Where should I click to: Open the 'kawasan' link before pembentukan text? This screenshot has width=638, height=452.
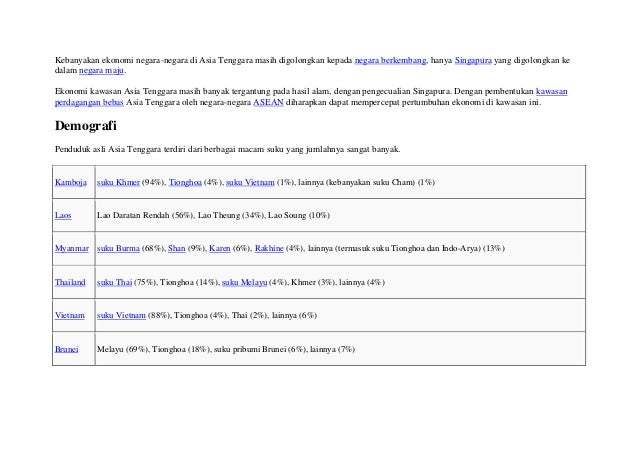click(552, 91)
